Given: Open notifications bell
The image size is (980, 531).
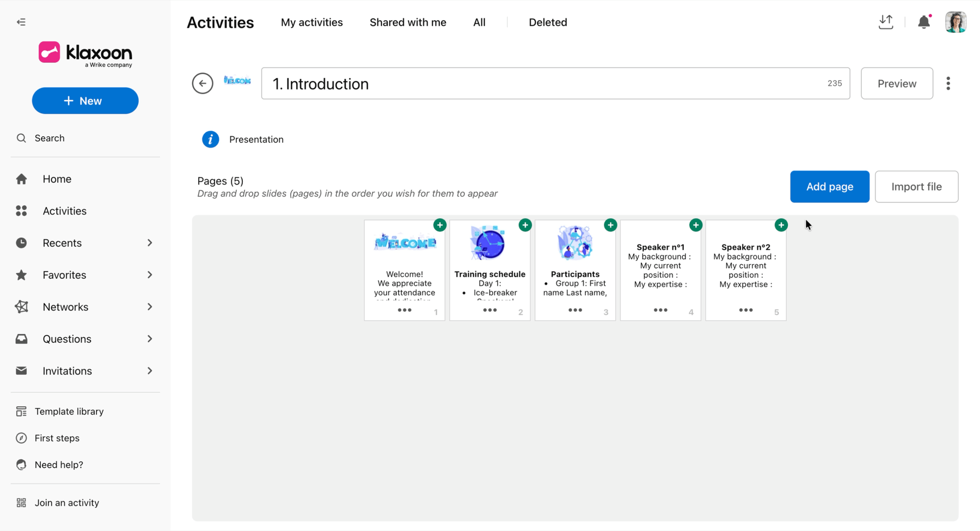Looking at the screenshot, I should click(x=924, y=22).
